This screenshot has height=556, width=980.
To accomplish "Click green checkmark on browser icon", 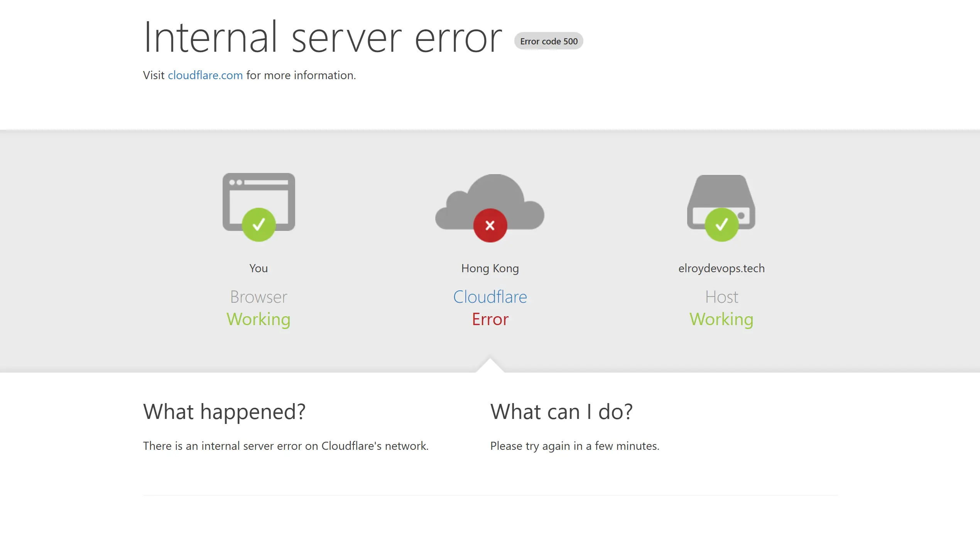I will point(259,225).
